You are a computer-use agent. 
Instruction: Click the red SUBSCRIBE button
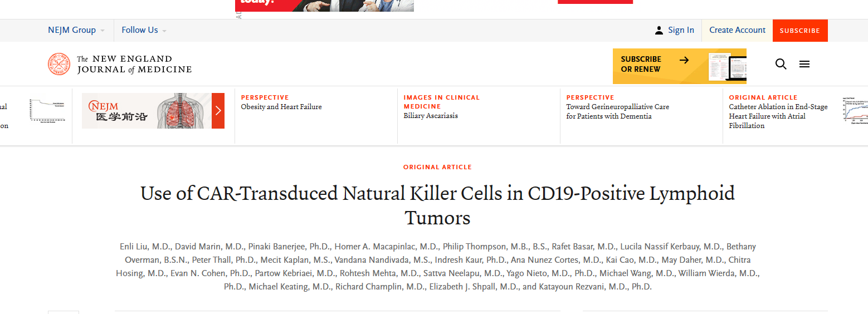click(800, 31)
